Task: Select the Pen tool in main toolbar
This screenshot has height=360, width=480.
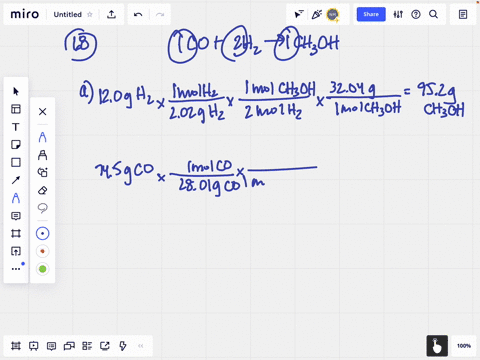Action: (x=16, y=198)
